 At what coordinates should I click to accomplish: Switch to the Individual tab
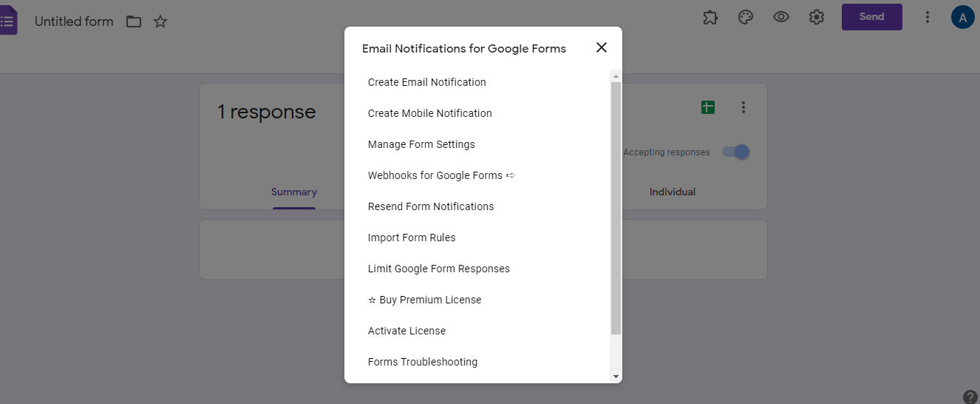(x=673, y=192)
